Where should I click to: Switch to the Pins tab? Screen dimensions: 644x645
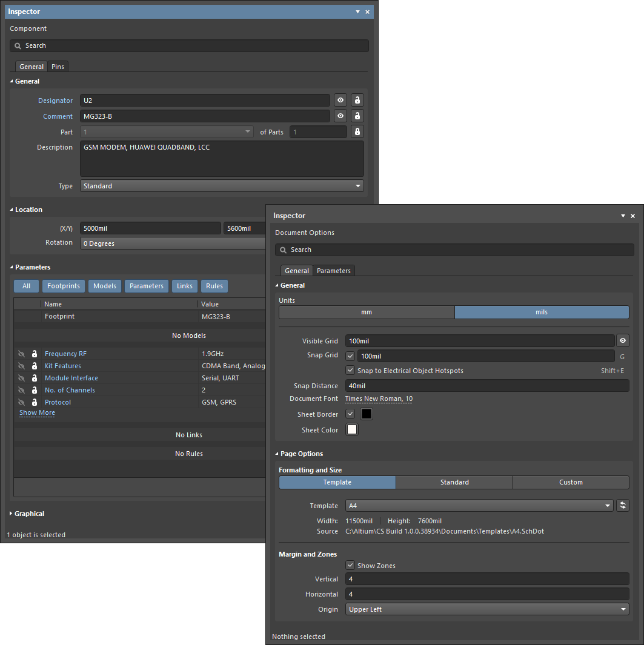pos(58,67)
